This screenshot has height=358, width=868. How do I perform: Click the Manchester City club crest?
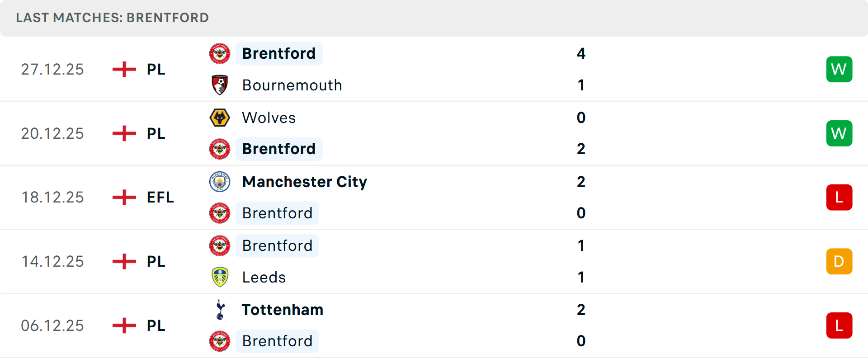pos(220,182)
